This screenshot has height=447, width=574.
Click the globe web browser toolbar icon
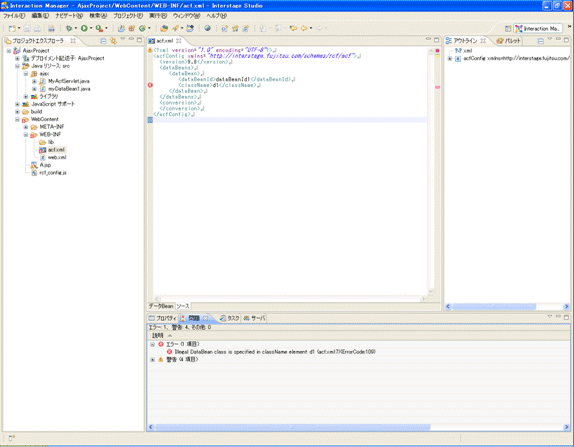208,28
